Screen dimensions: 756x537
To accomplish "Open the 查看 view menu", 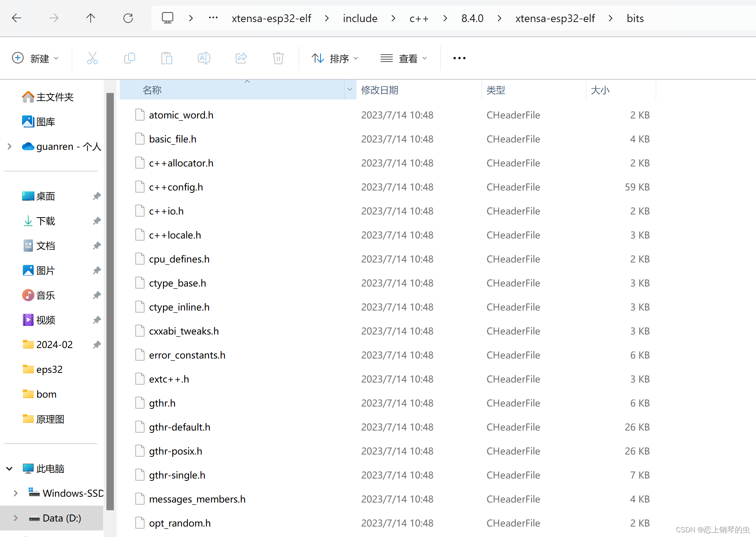I will tap(404, 58).
